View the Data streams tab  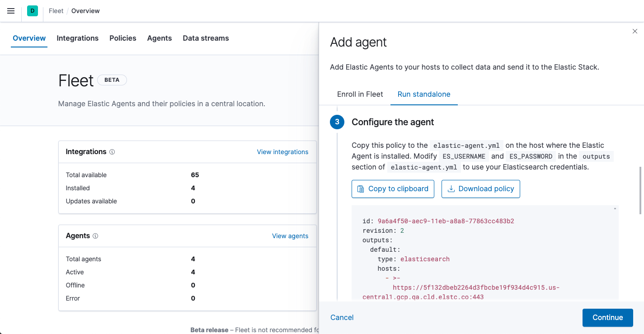pyautogui.click(x=206, y=38)
